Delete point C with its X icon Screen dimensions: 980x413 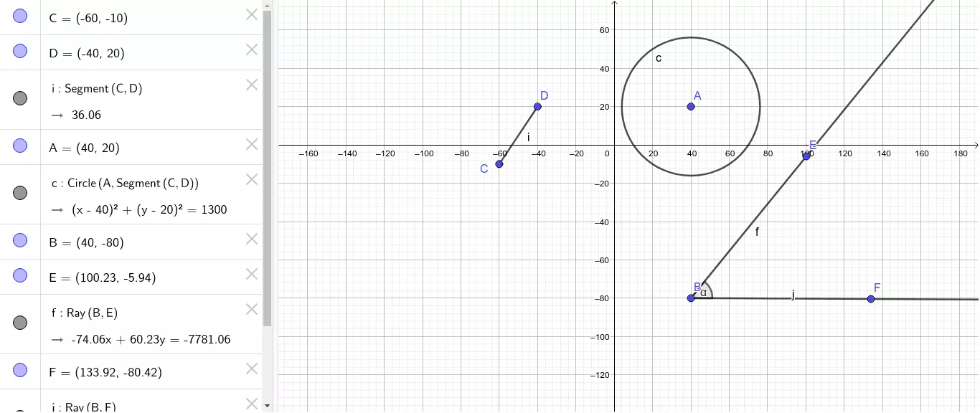point(252,14)
